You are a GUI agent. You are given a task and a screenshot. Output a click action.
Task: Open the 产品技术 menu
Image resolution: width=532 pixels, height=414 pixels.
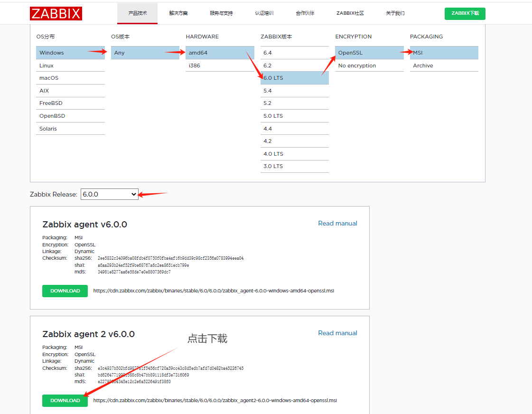pos(138,13)
